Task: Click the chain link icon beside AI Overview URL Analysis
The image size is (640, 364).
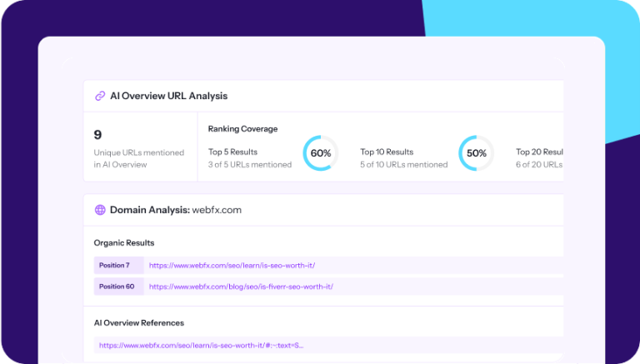Action: tap(100, 96)
